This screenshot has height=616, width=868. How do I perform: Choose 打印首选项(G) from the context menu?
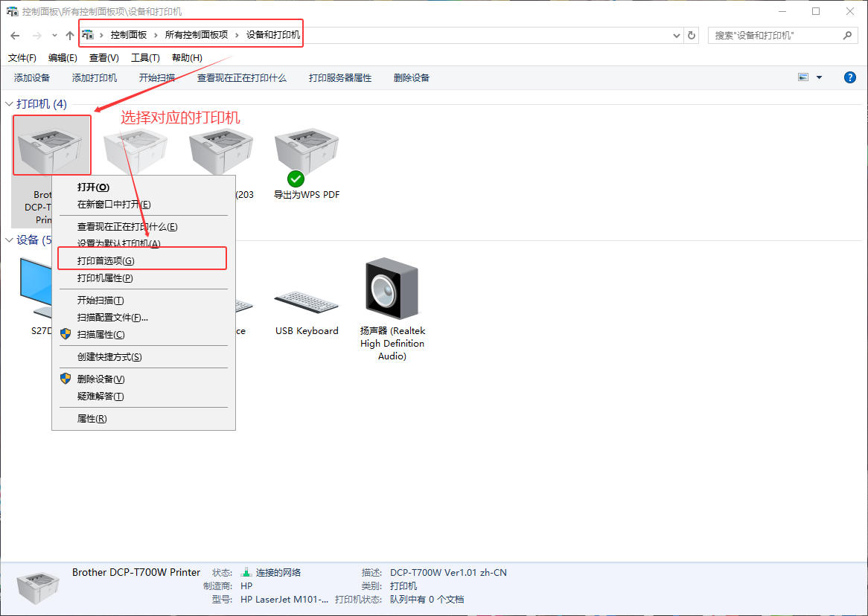[106, 261]
